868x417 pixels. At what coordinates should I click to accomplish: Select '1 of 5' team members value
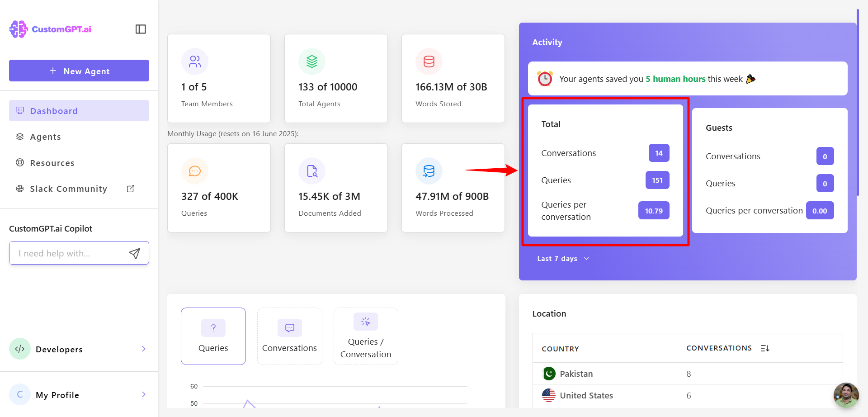(194, 87)
